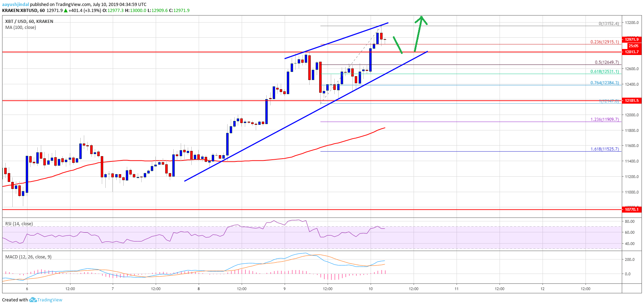Click the +401.4 (+3.19%) change value

coord(85,10)
